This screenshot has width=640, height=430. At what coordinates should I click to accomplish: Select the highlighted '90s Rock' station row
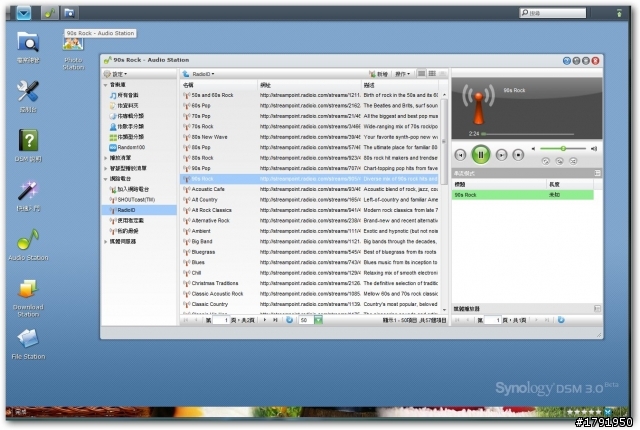310,179
